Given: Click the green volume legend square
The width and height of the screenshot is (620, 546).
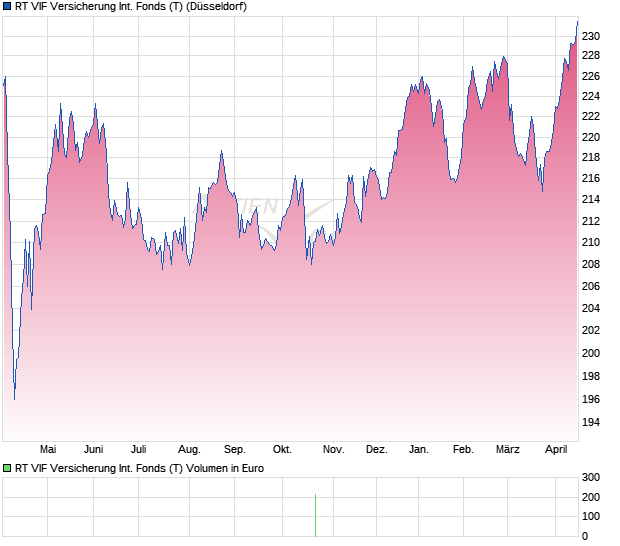Looking at the screenshot, I should [x=8, y=468].
